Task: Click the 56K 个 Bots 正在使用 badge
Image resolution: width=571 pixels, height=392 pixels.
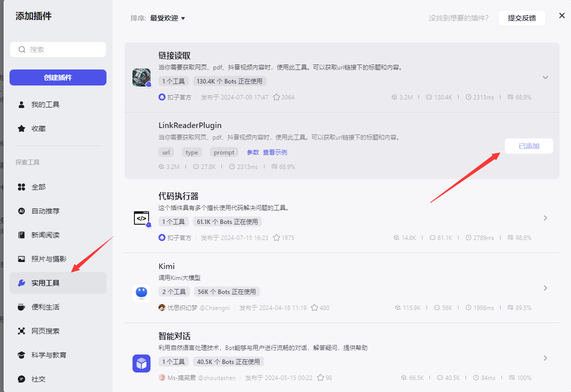Action: click(x=227, y=292)
